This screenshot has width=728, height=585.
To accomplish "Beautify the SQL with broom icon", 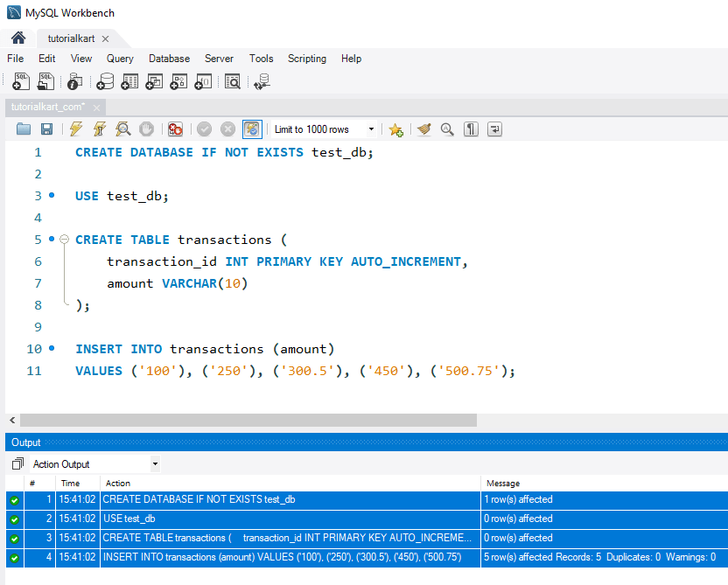I will point(424,129).
